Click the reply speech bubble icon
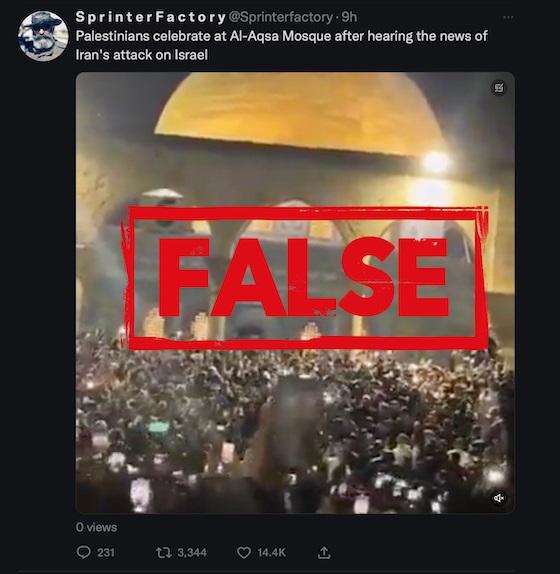The height and width of the screenshot is (574, 560). pos(83,552)
